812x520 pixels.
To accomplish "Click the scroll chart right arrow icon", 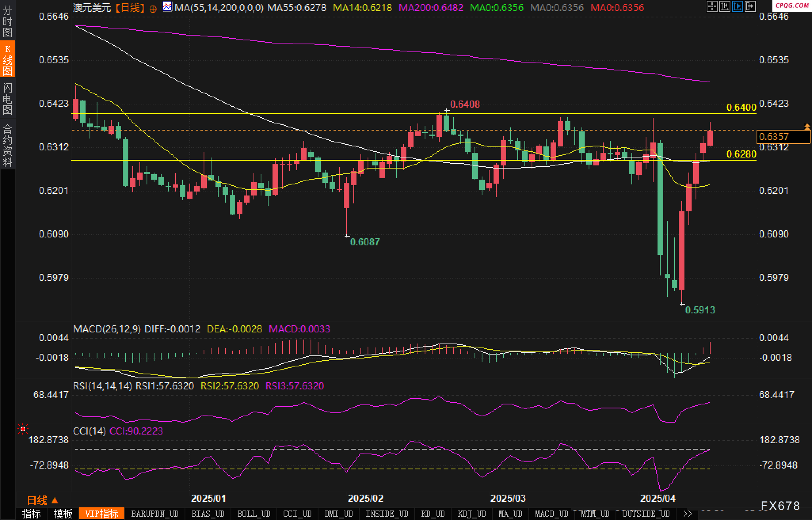I will (x=750, y=6).
